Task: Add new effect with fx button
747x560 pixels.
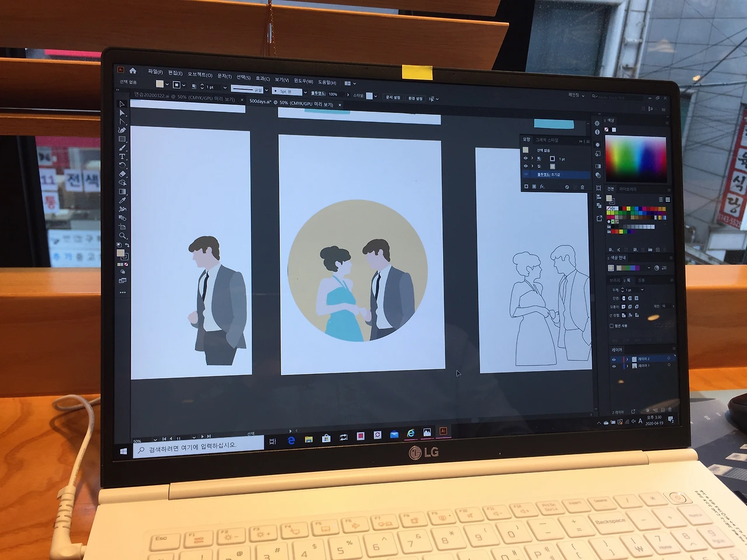Action: tap(542, 187)
